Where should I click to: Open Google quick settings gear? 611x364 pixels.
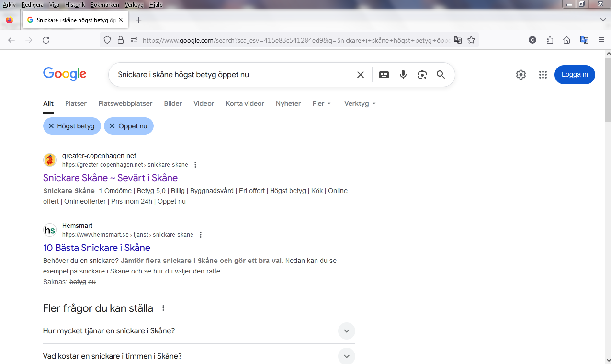coord(521,75)
